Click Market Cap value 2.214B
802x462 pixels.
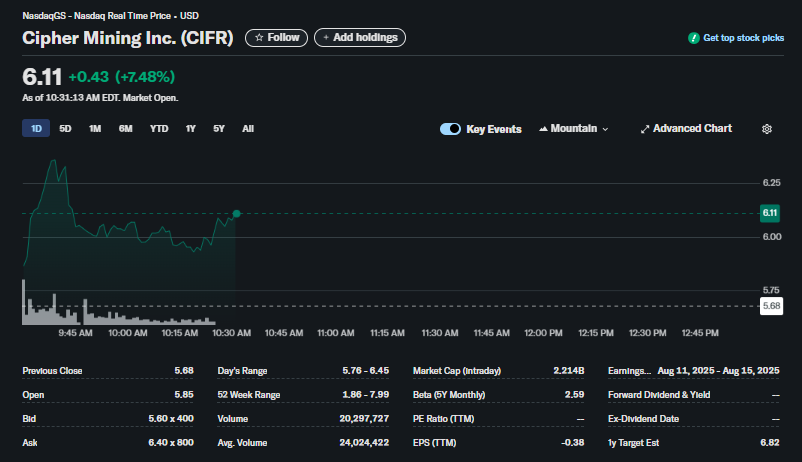(569, 370)
